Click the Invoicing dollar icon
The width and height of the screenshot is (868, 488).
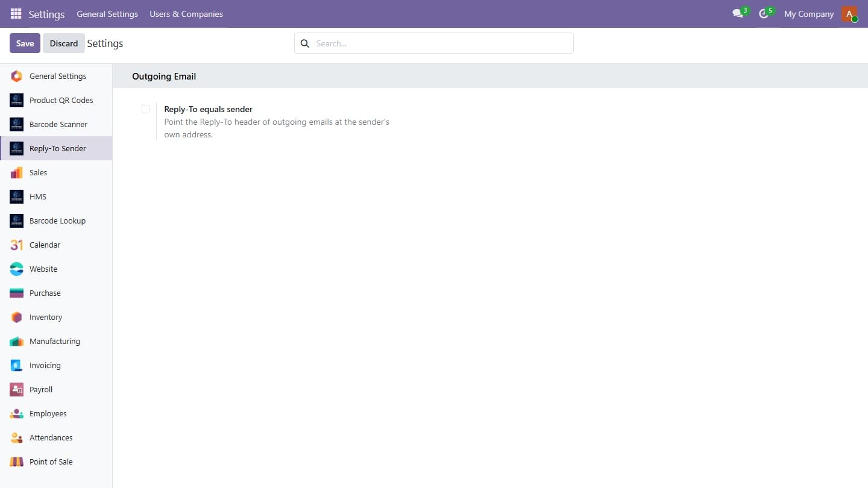pos(17,366)
